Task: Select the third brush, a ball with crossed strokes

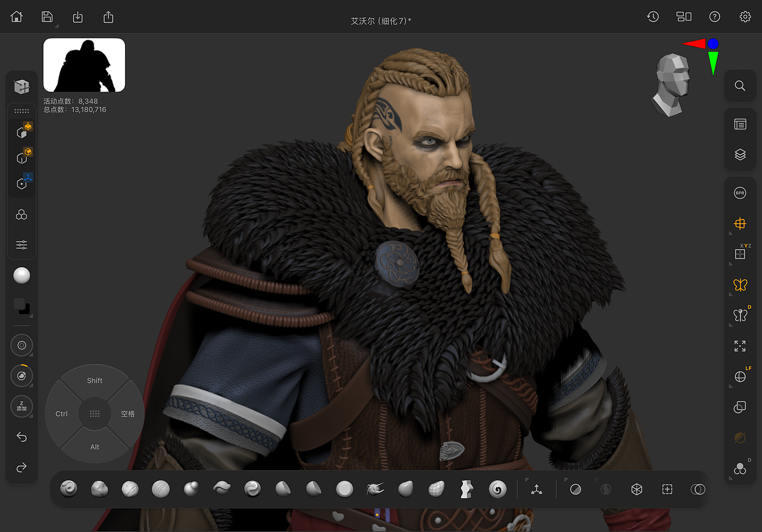Action: (130, 489)
